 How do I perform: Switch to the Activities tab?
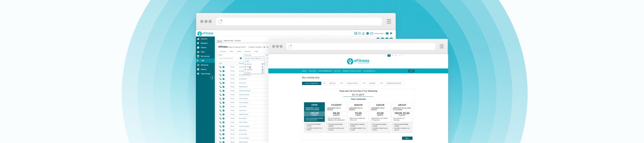(x=237, y=41)
